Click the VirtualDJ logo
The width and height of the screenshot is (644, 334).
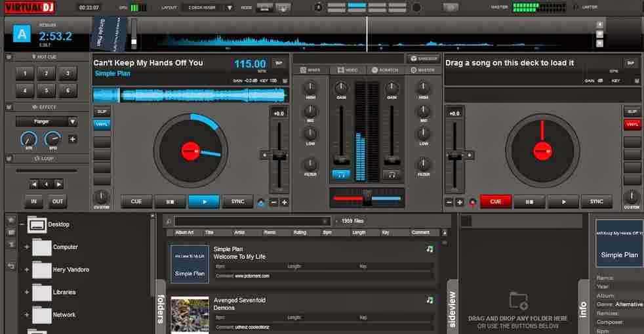coord(30,7)
